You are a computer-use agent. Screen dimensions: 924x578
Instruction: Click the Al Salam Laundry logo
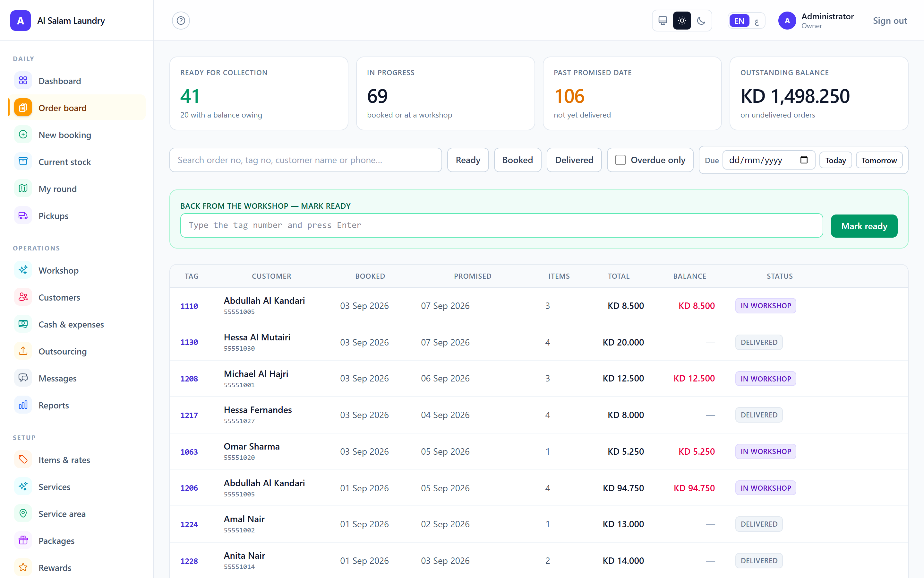pos(20,21)
